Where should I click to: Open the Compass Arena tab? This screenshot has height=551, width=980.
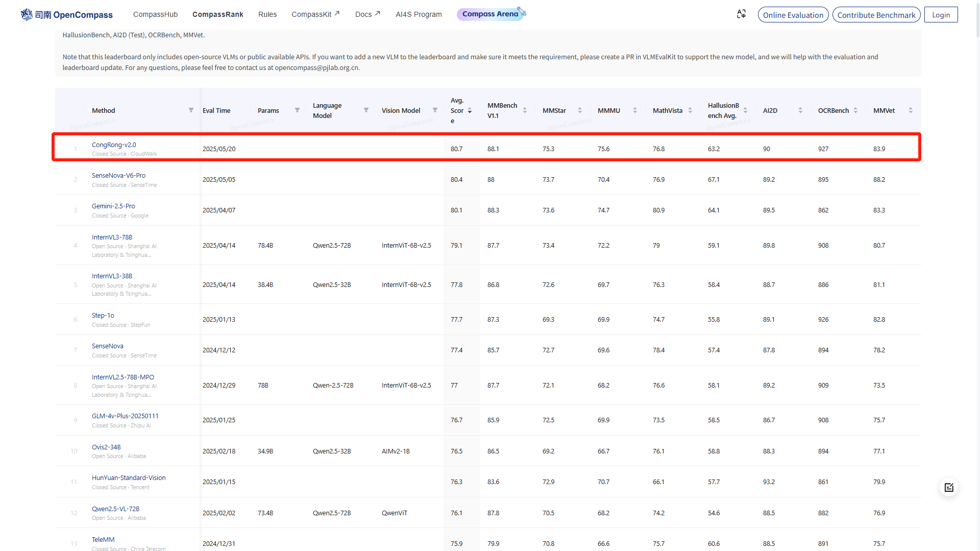pos(490,14)
